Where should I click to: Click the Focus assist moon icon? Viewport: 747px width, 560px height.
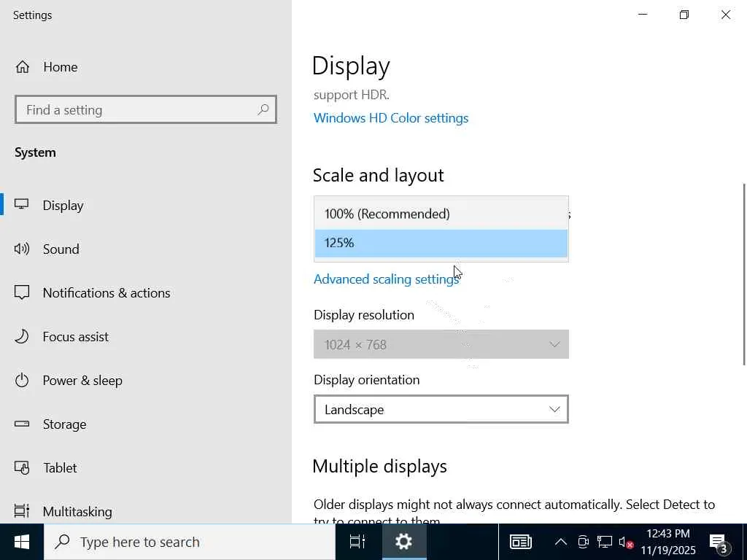(22, 336)
